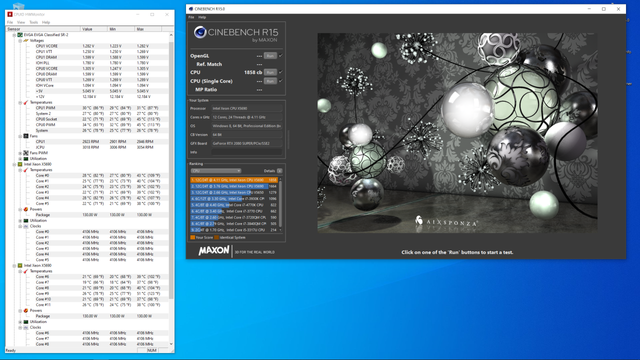
Task: Open the HWMonitor View menu
Action: [21, 22]
